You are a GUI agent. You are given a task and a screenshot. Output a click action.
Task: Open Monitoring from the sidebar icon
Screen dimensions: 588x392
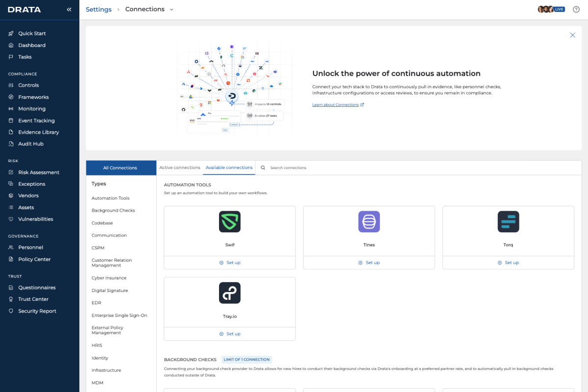[x=11, y=109]
